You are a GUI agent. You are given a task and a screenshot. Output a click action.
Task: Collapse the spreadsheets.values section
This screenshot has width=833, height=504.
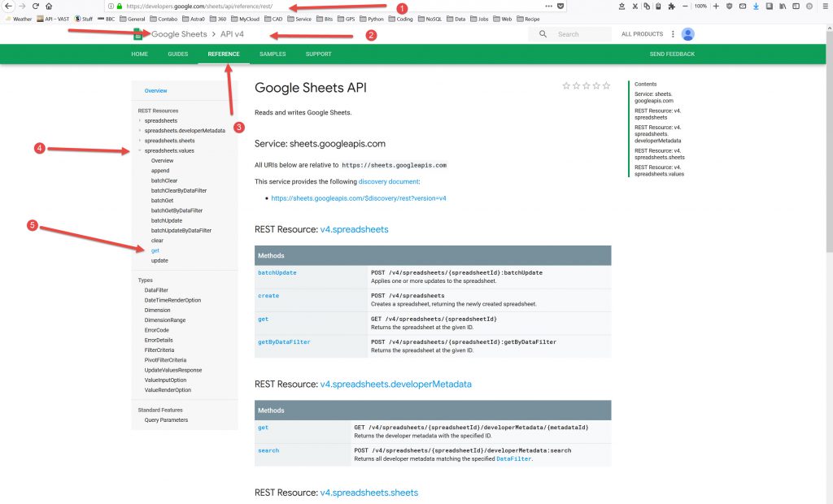pos(140,150)
